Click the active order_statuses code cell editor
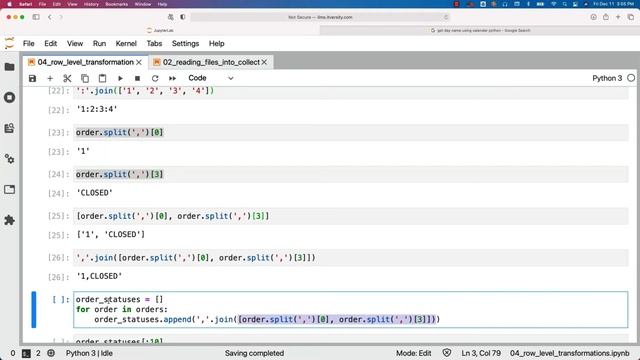This screenshot has width=640, height=360. click(351, 309)
